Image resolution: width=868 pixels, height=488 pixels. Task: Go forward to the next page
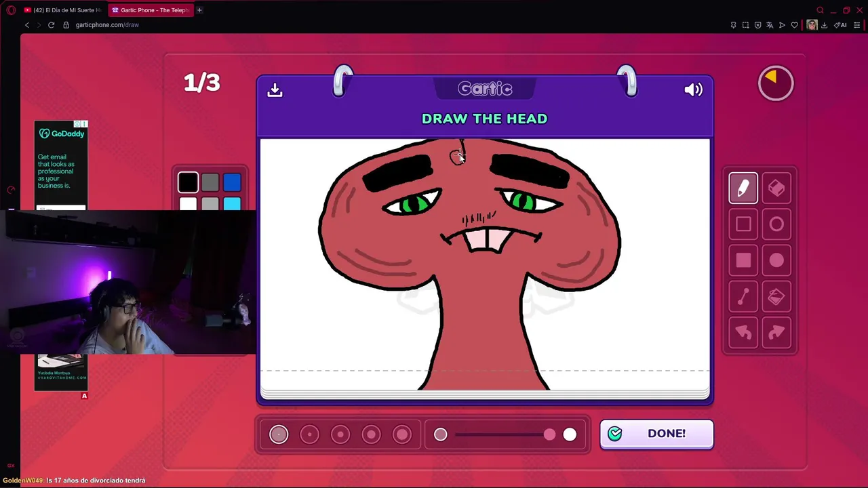(39, 25)
